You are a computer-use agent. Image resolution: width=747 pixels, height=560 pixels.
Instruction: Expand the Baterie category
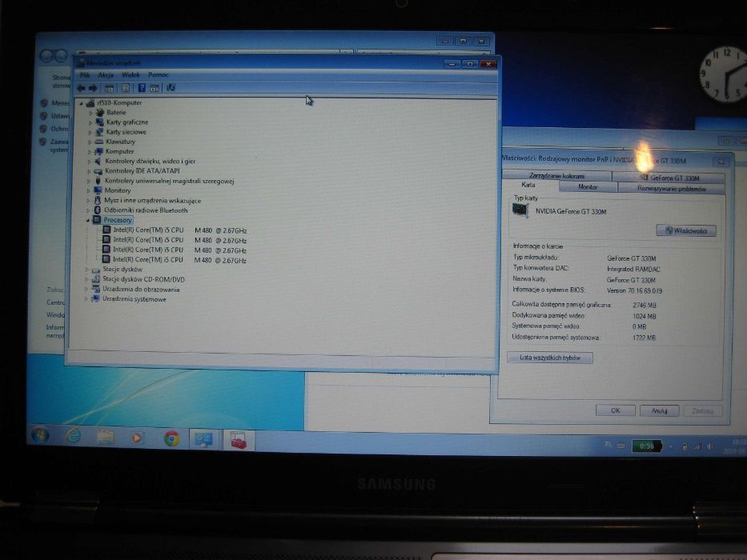coord(90,114)
